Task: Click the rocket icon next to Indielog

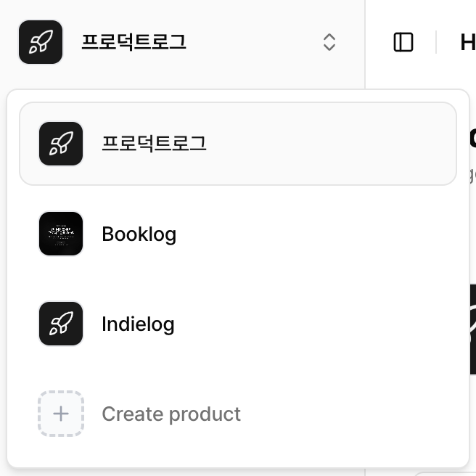Action: 61,324
